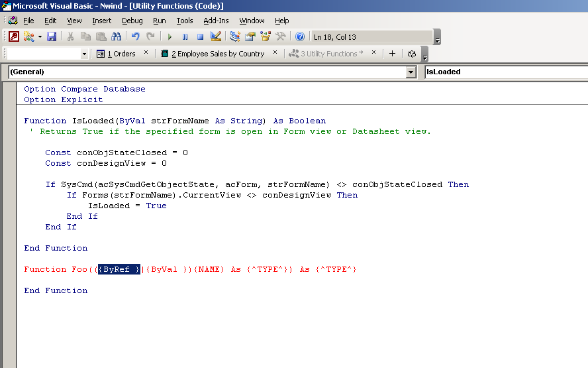Click the {ByVal } placeholder text

pyautogui.click(x=166, y=269)
